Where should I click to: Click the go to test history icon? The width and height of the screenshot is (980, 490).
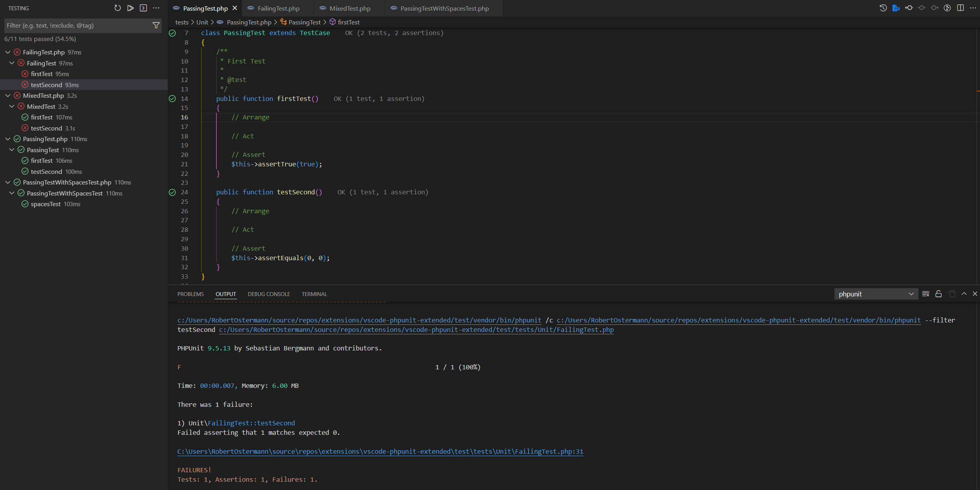tap(883, 8)
